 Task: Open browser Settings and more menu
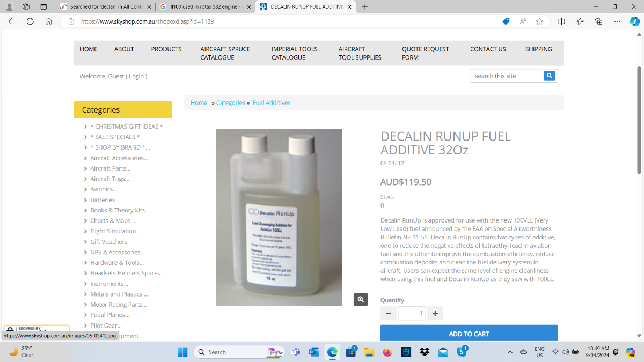pyautogui.click(x=617, y=21)
